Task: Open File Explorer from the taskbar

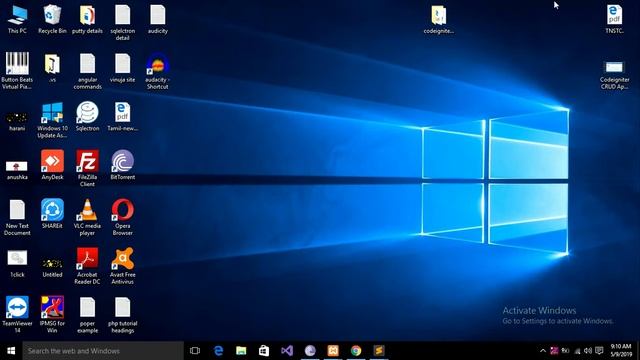Action: [x=241, y=351]
